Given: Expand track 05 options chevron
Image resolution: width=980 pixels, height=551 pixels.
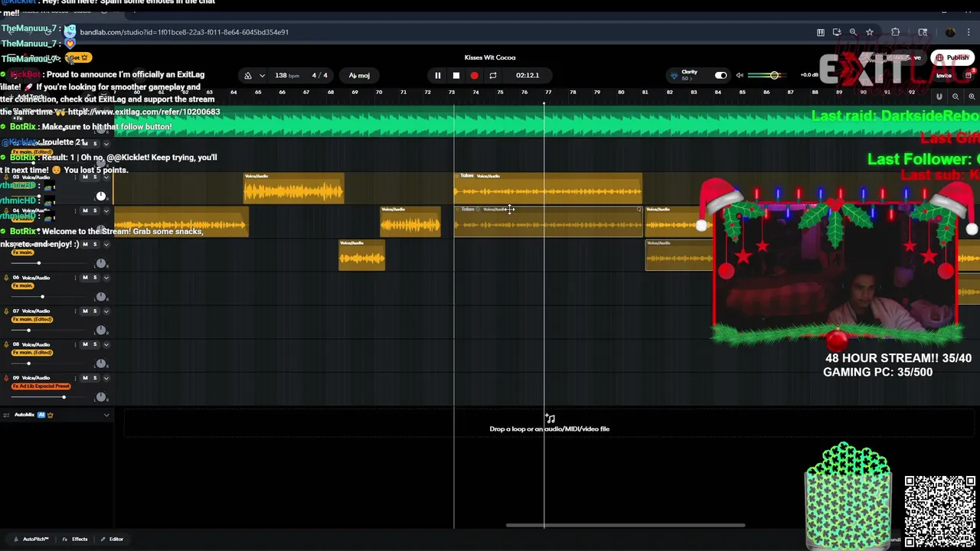Looking at the screenshot, I should tap(106, 244).
